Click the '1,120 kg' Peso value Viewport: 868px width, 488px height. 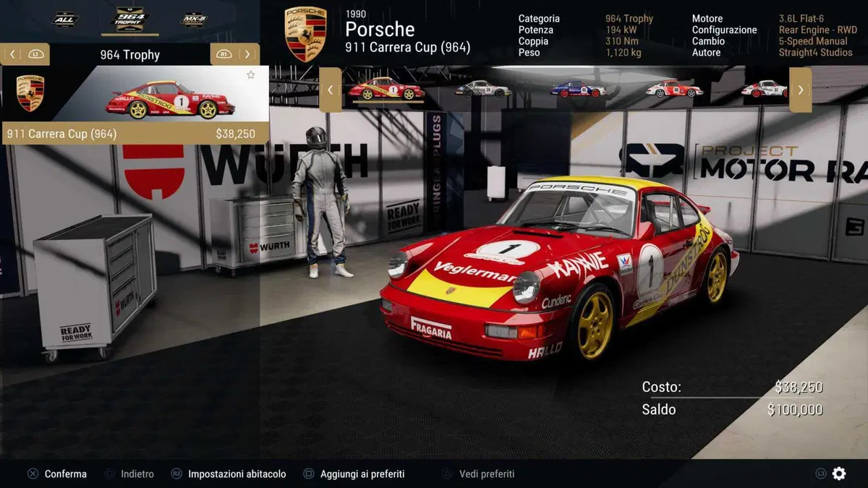click(x=624, y=53)
